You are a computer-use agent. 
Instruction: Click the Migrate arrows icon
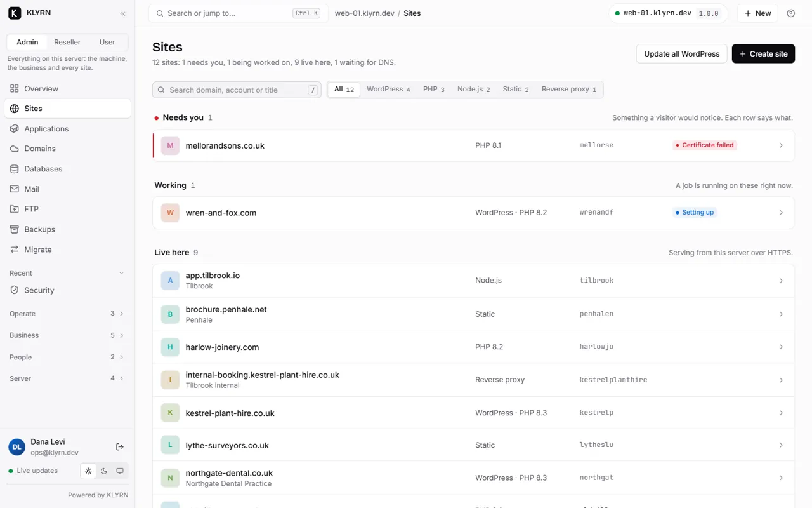pyautogui.click(x=15, y=250)
